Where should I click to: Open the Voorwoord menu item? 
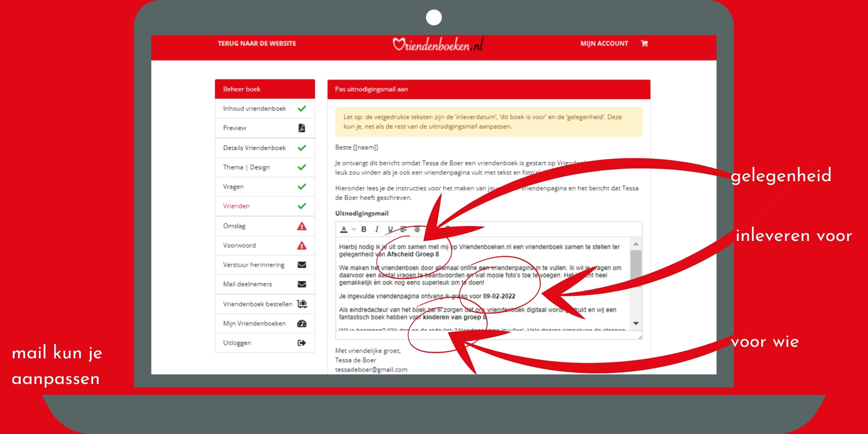pos(265,245)
